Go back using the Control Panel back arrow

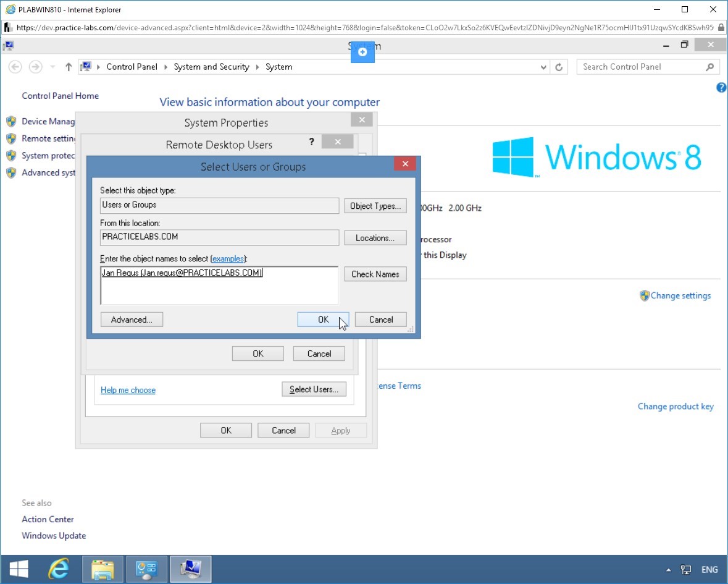(15, 67)
